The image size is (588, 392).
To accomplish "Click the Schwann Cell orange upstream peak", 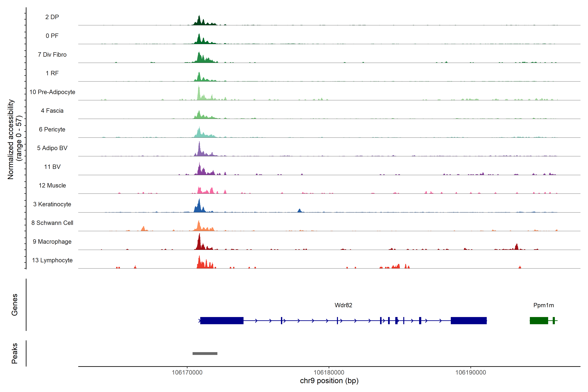I will click(x=143, y=229).
